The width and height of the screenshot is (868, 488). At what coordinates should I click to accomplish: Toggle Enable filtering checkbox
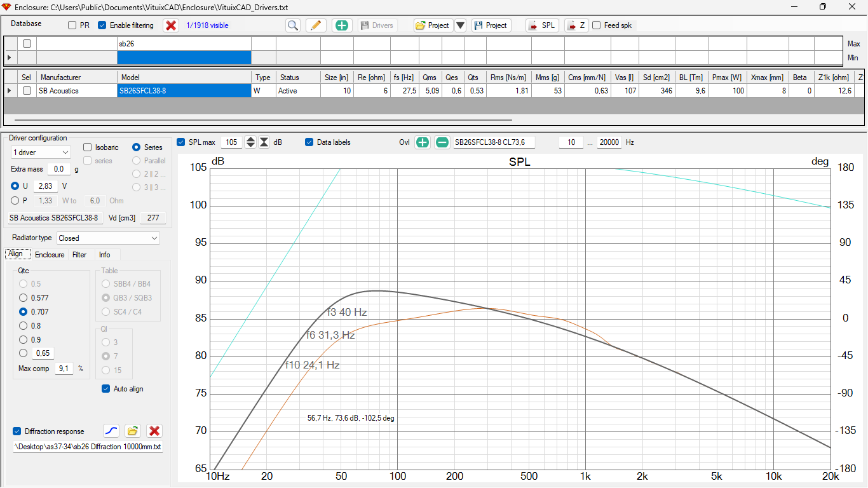click(102, 25)
